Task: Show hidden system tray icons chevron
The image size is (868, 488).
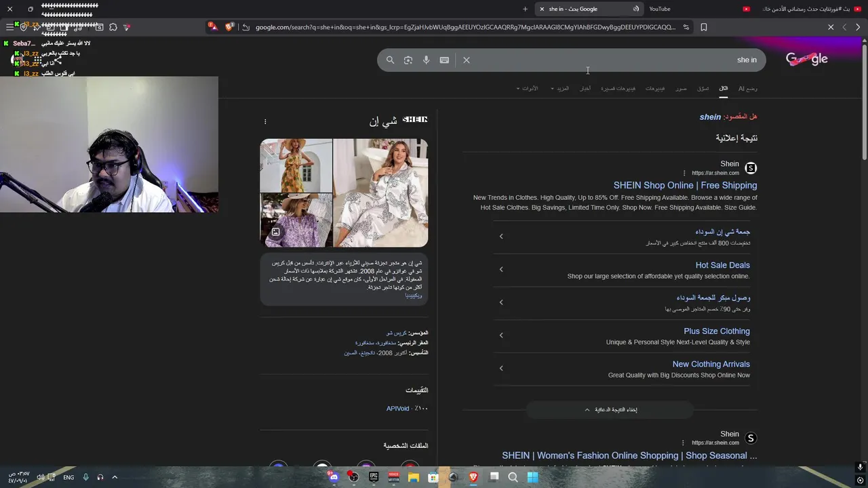Action: click(x=115, y=477)
